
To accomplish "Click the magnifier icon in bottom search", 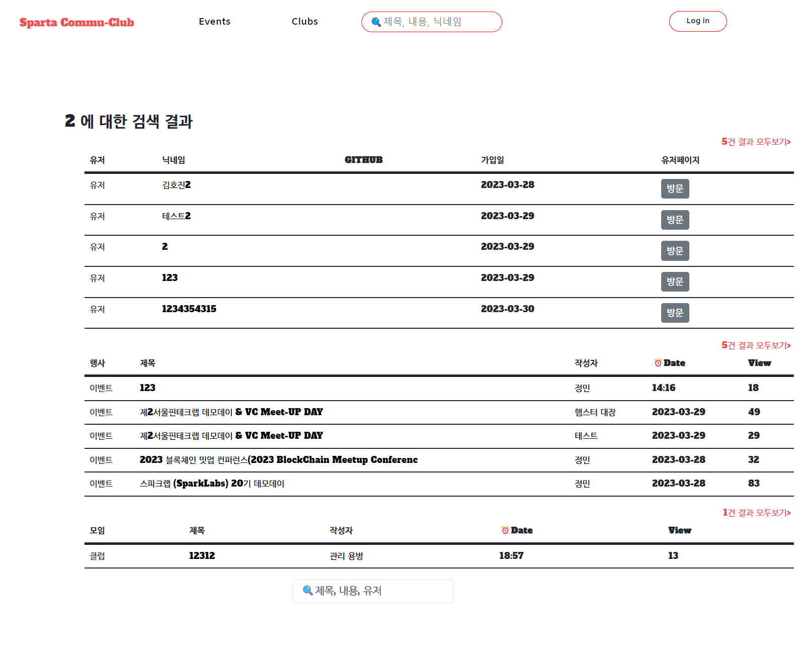I will [307, 591].
